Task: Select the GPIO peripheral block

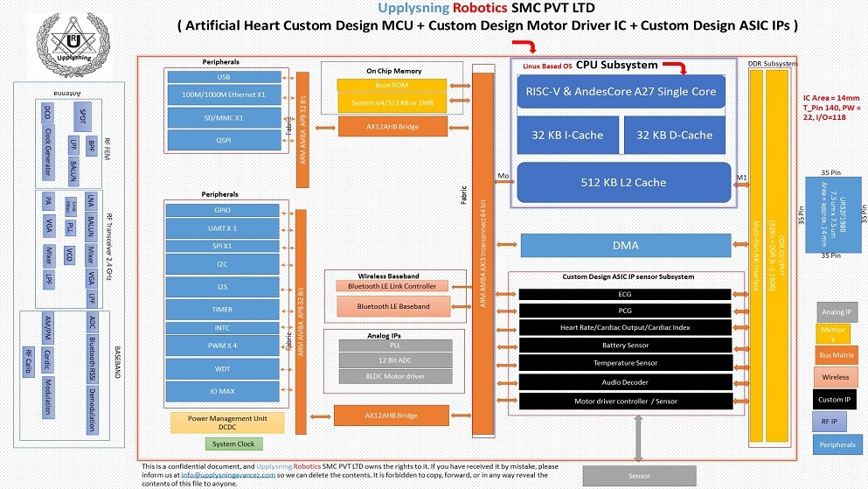Action: (223, 211)
